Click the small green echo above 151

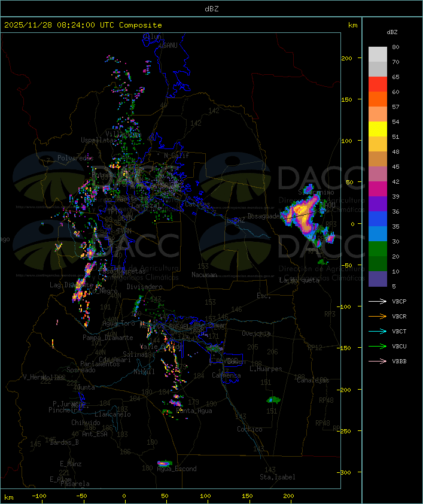273,400
